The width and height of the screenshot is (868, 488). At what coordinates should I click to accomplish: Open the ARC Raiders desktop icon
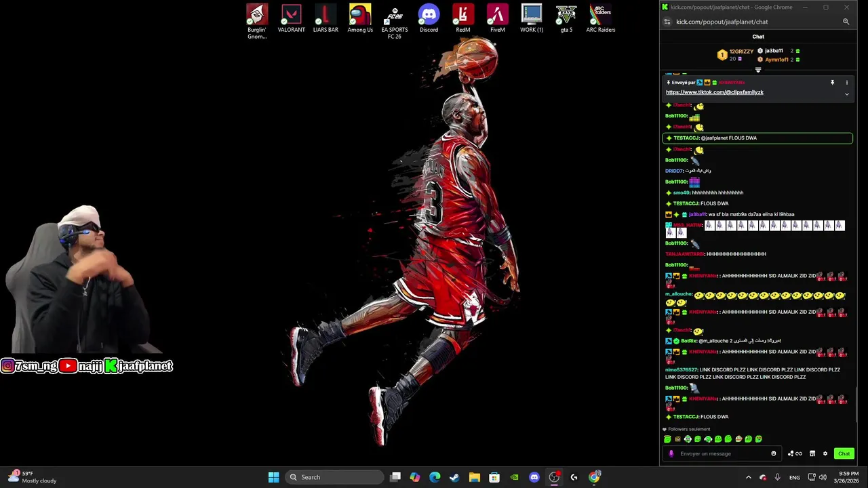601,18
